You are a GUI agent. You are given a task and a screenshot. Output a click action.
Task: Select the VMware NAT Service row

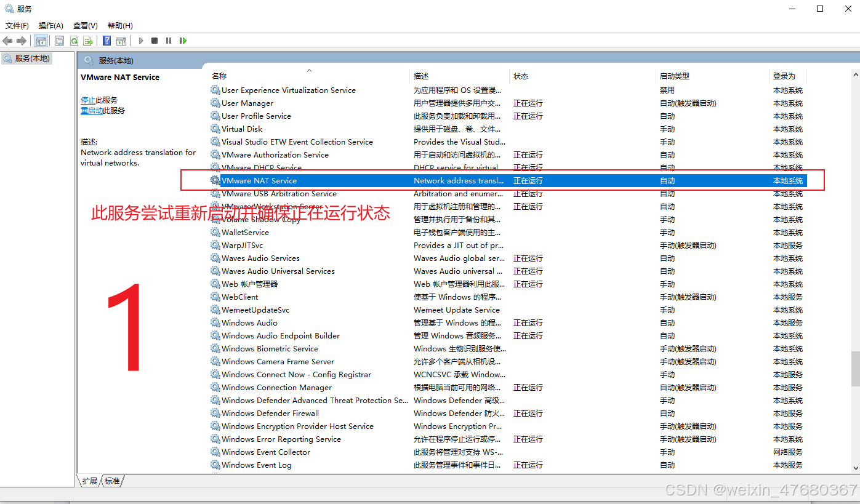508,180
